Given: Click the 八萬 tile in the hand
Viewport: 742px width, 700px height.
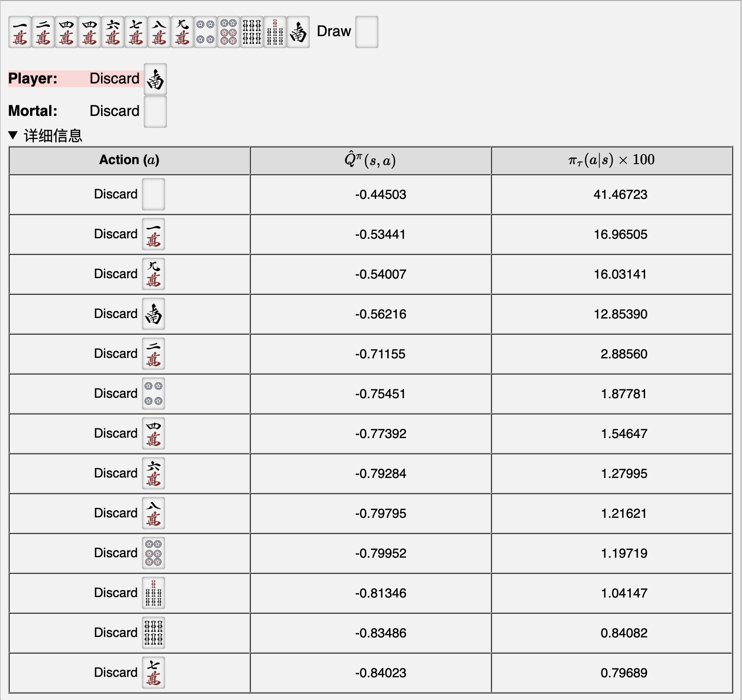Looking at the screenshot, I should pos(159,32).
